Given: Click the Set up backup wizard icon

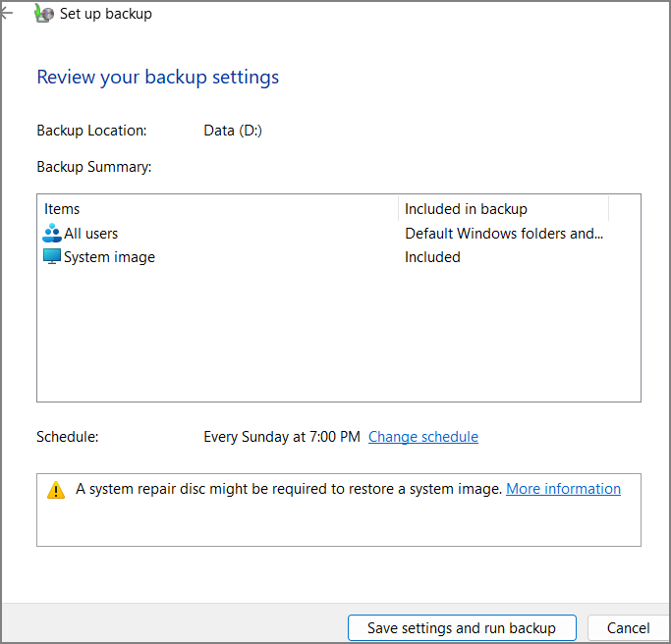Looking at the screenshot, I should [x=43, y=14].
